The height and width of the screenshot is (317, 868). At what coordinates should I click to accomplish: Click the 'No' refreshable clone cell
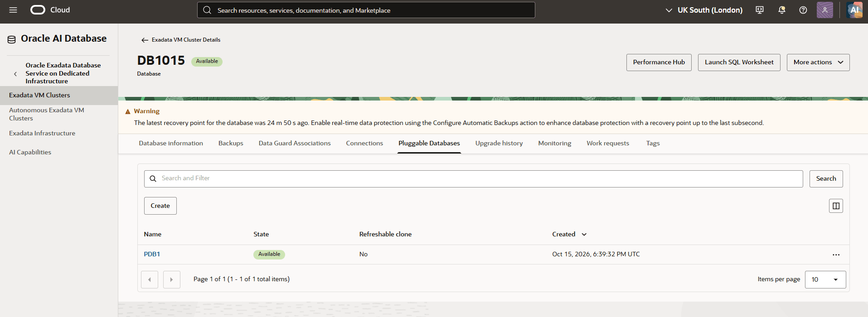(x=364, y=255)
